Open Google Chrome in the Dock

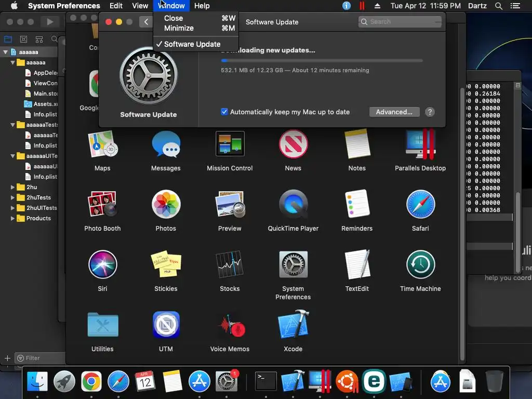(x=91, y=381)
